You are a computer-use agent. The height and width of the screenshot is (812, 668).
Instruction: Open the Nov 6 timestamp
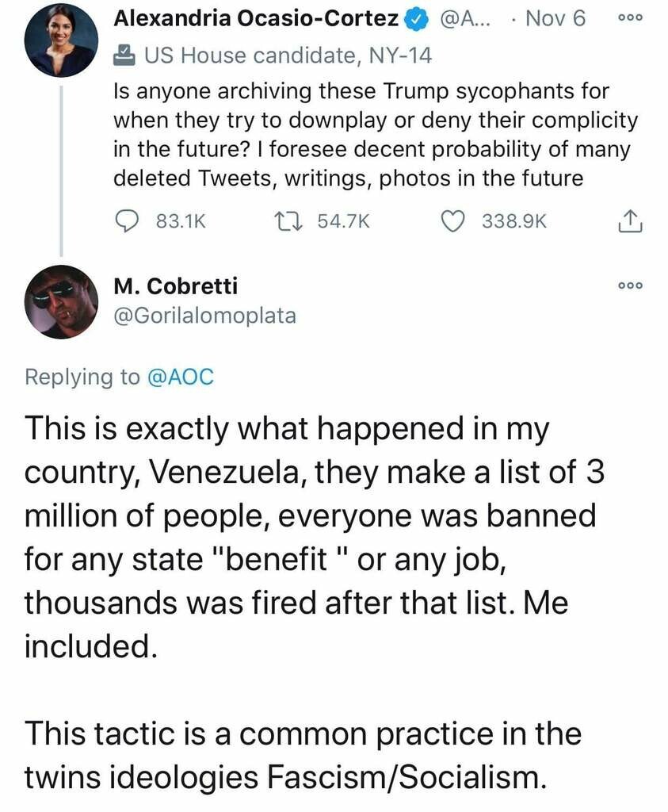point(555,19)
